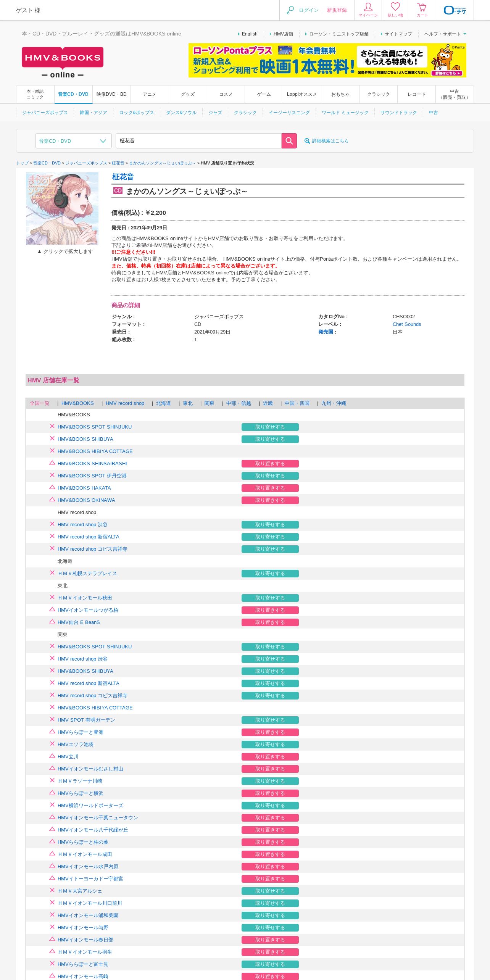Image resolution: width=490 pixels, height=980 pixels.
Task: Click 取り寄せする for ＨＭＶ札幌ステラプレイス
Action: click(x=270, y=574)
